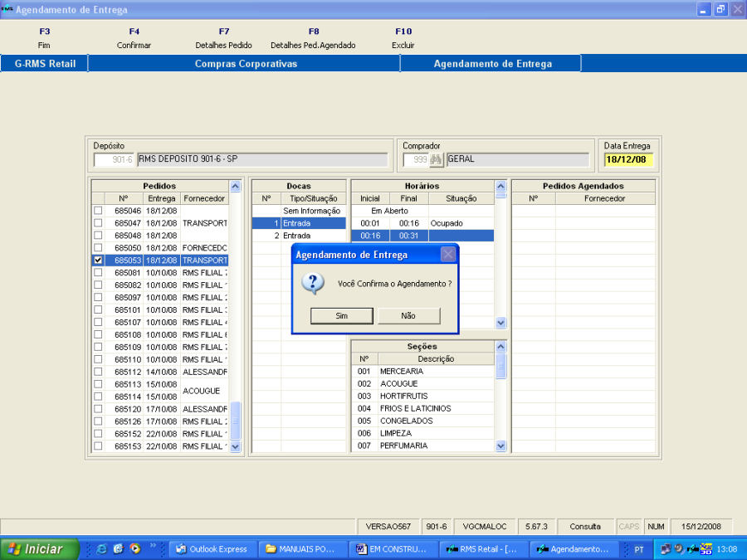Tick the checkbox next to pedido 685081
Screen dimensions: 747x560
pos(99,272)
